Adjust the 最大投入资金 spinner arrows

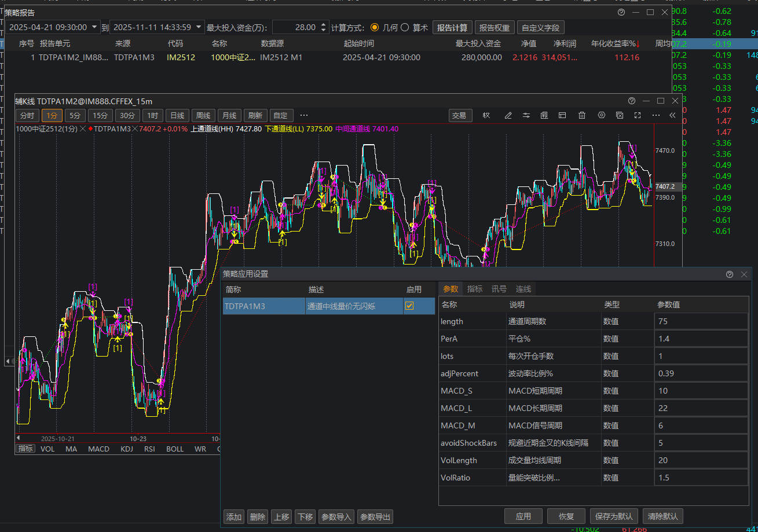(323, 27)
